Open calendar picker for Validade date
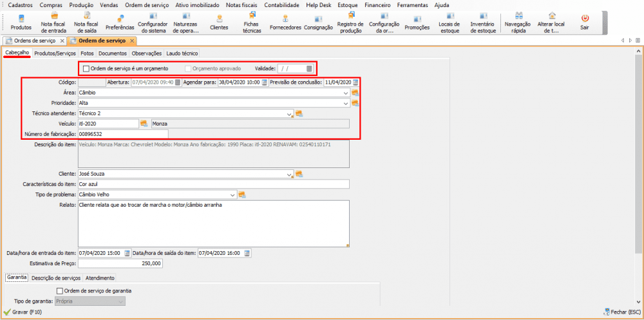 [309, 68]
